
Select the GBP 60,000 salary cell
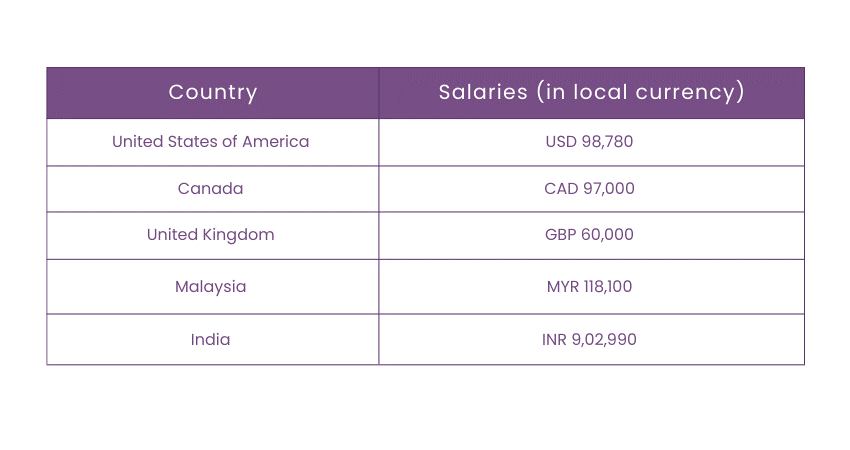point(590,235)
